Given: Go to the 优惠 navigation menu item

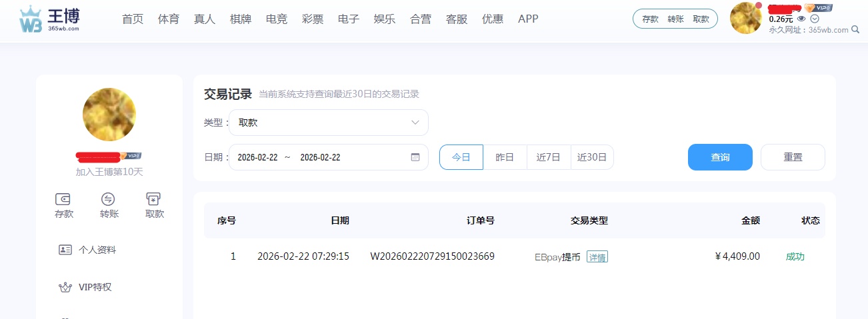Looking at the screenshot, I should (493, 19).
